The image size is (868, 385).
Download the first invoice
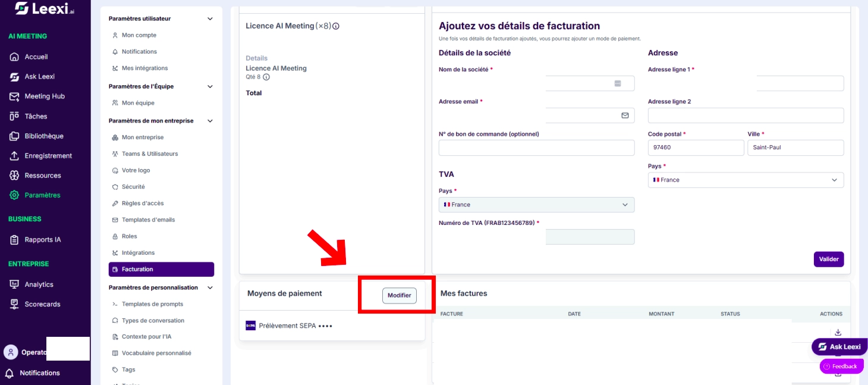coord(838,333)
